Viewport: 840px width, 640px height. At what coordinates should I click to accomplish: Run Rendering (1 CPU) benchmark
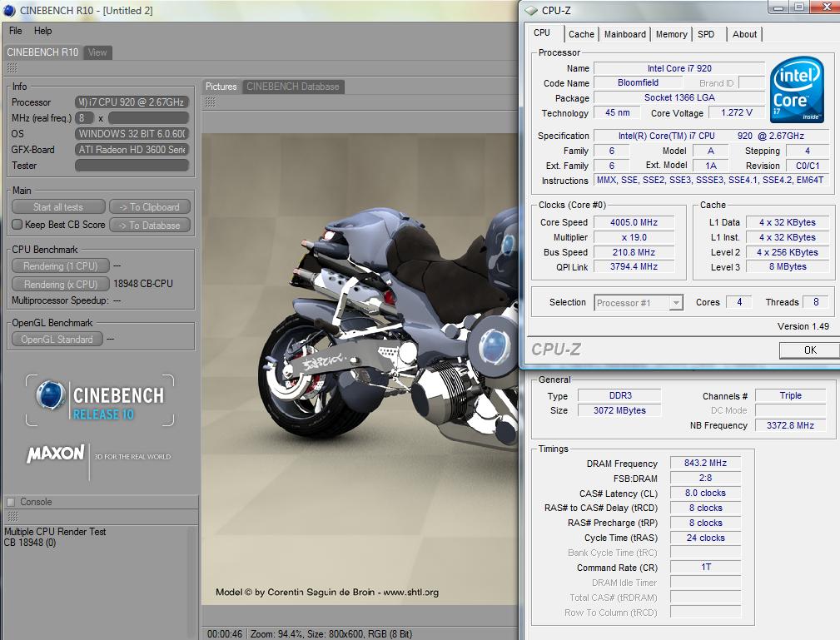click(x=61, y=265)
